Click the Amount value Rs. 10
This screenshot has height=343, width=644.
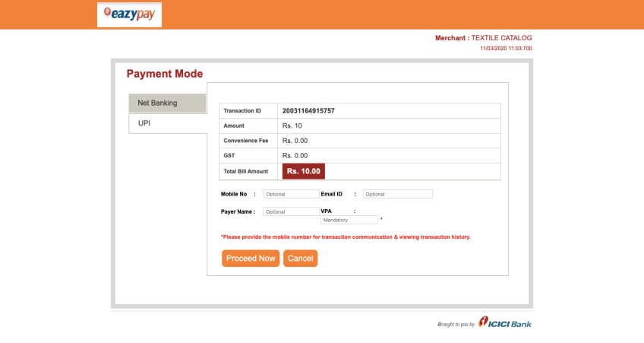point(292,125)
